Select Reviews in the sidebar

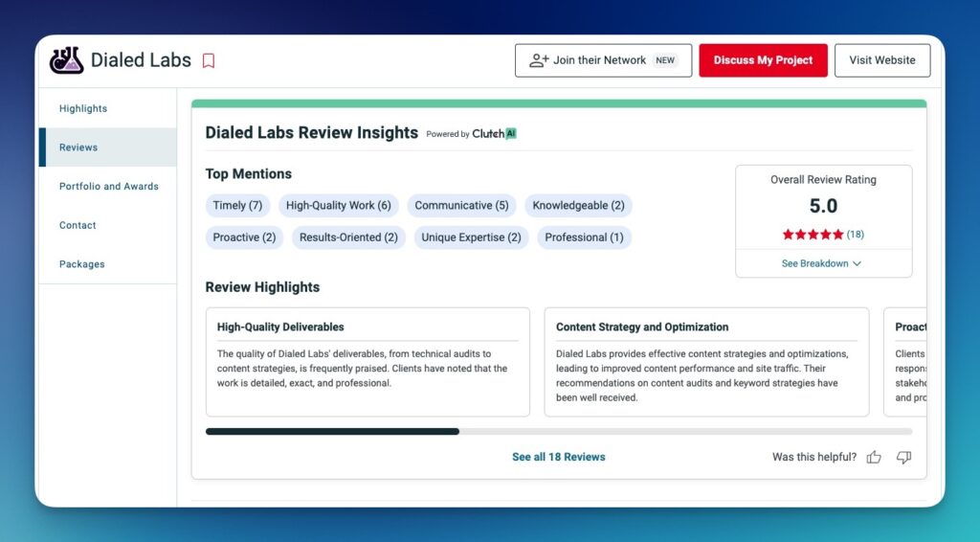click(x=107, y=147)
